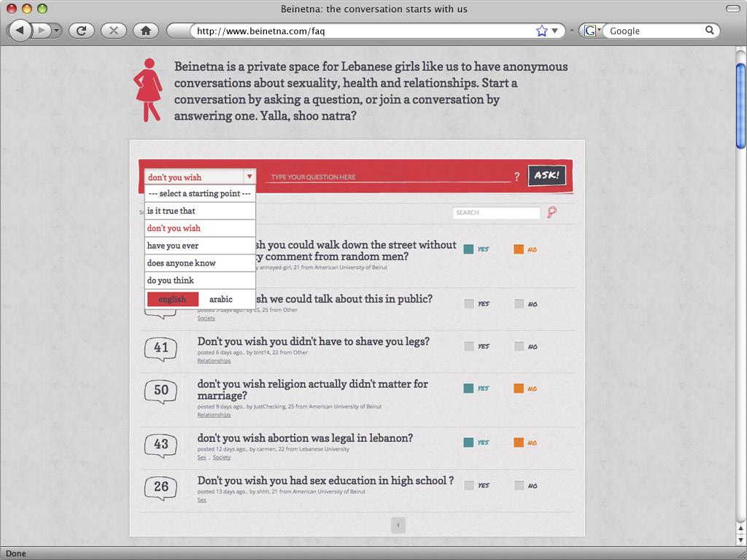
Task: Open the 43 comments speech bubble
Action: tap(160, 446)
